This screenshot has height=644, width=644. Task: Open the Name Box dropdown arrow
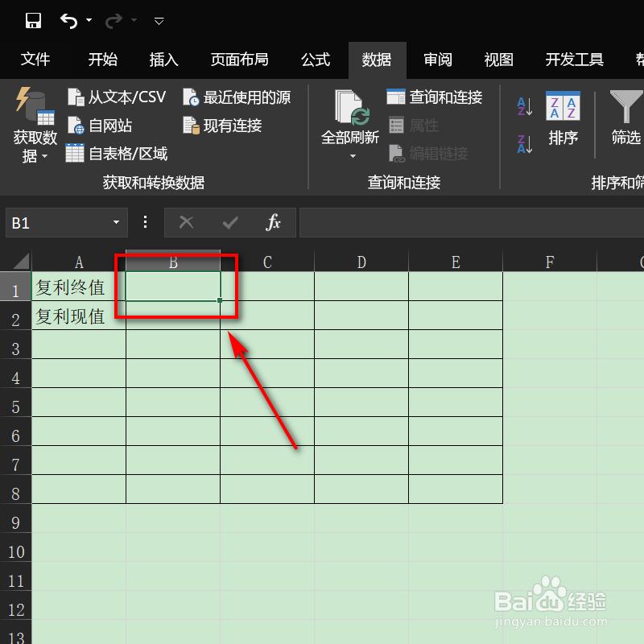tap(117, 223)
